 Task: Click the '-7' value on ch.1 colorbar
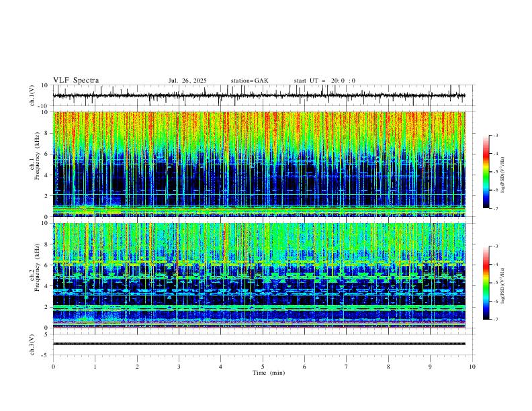tap(495, 209)
